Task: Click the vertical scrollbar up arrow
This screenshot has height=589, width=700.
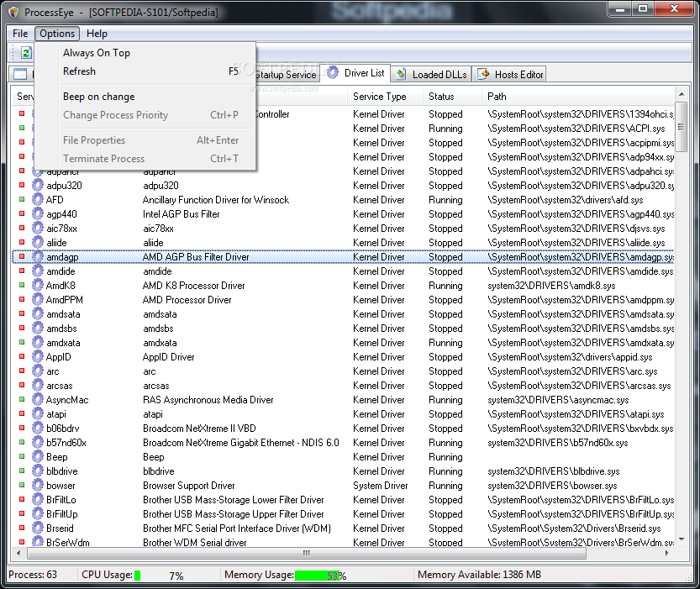Action: tap(682, 94)
